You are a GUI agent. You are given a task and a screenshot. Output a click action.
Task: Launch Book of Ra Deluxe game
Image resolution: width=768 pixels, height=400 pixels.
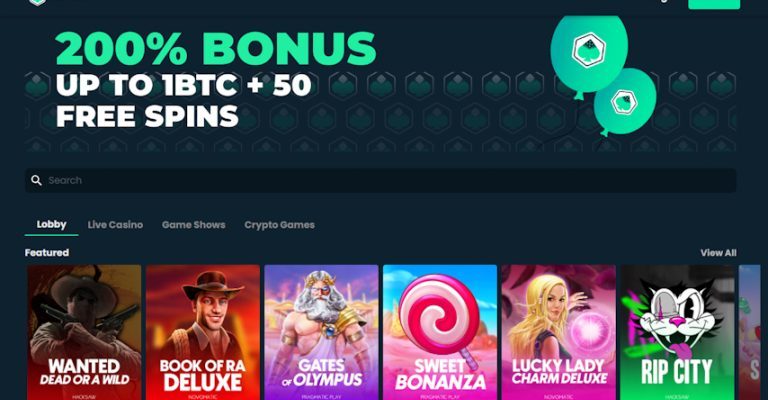tap(203, 332)
